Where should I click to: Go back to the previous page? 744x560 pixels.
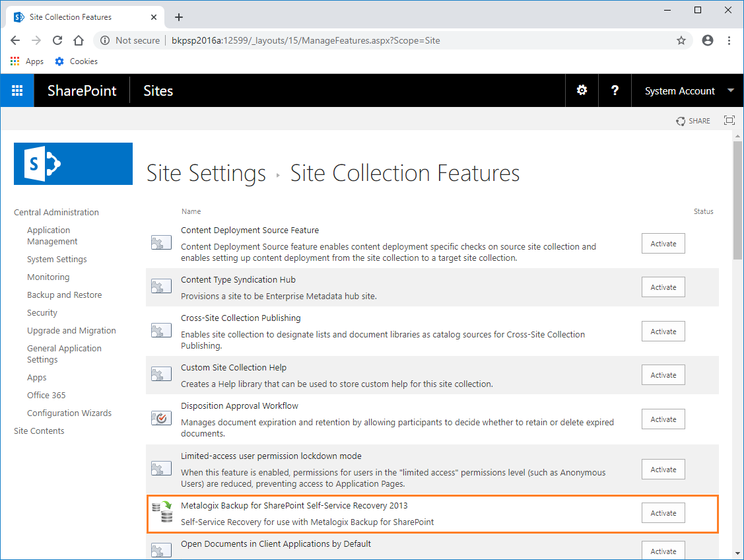(15, 40)
